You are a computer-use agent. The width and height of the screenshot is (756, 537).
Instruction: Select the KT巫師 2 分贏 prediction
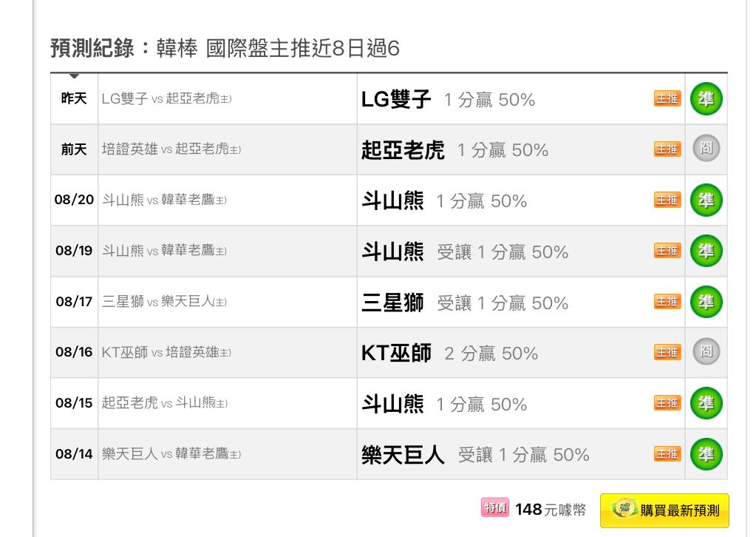click(x=450, y=353)
